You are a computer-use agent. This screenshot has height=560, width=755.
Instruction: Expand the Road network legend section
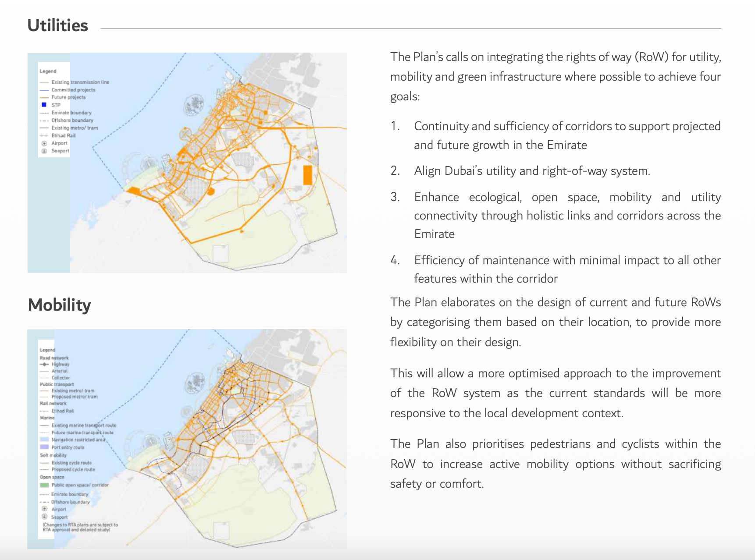click(53, 358)
